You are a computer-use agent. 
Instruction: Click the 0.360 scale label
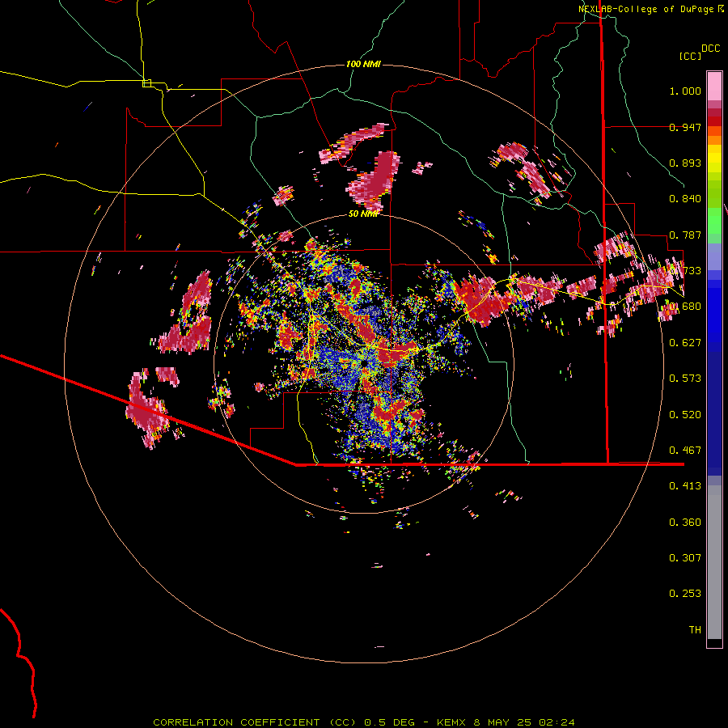click(685, 523)
